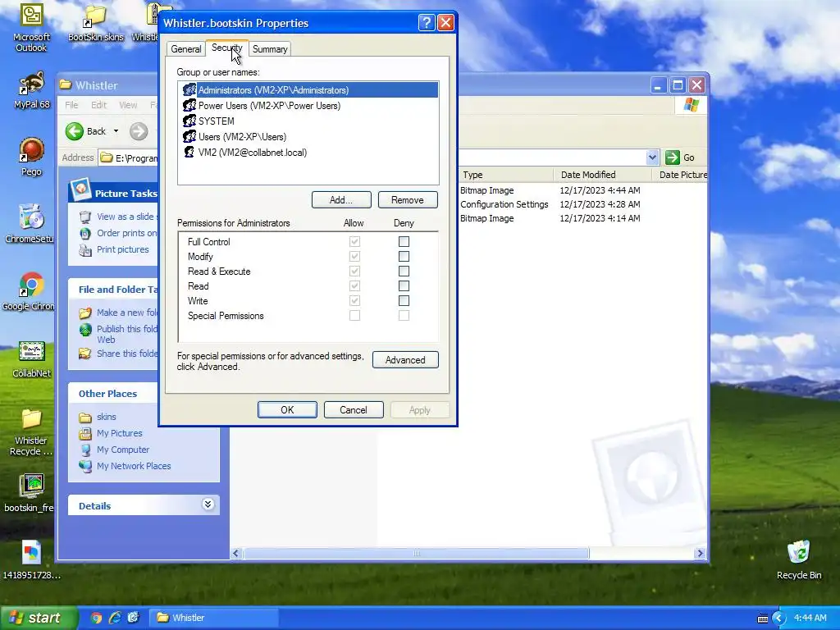
Task: Click Cancel in Properties dialog
Action: (354, 410)
